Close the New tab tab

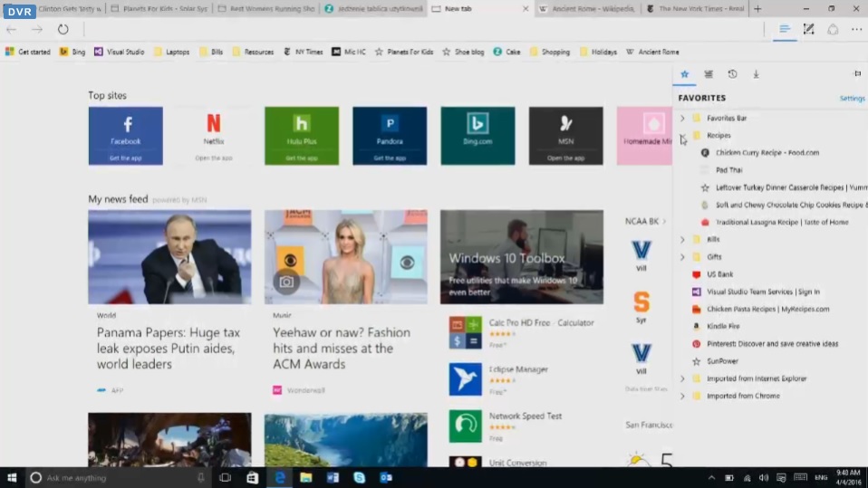[526, 9]
